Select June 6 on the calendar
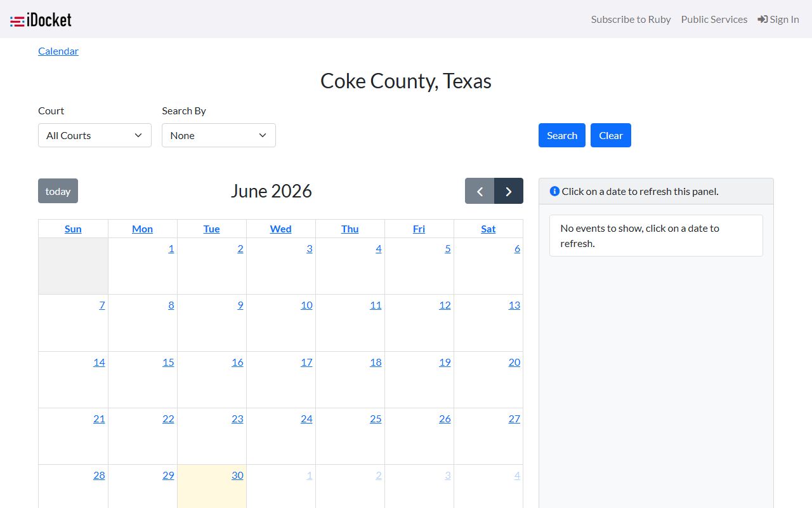 click(517, 248)
